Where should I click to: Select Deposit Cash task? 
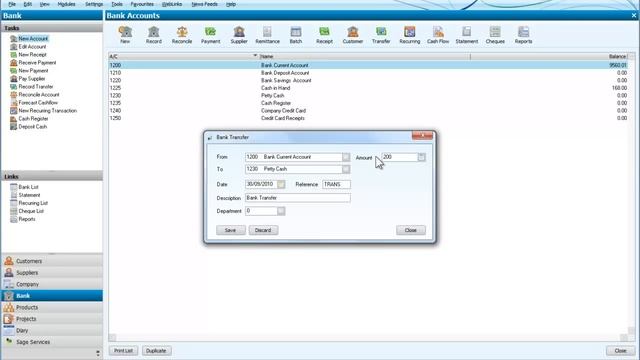click(33, 127)
